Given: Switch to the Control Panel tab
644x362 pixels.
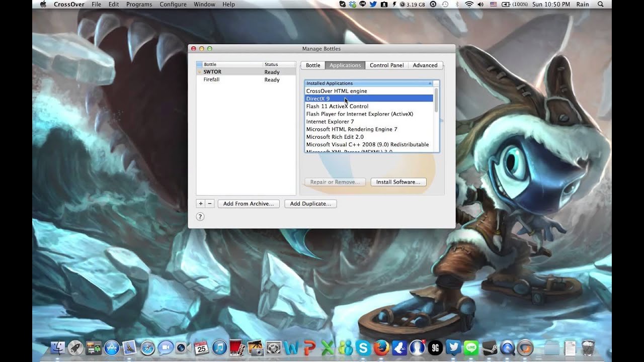Looking at the screenshot, I should (x=386, y=65).
